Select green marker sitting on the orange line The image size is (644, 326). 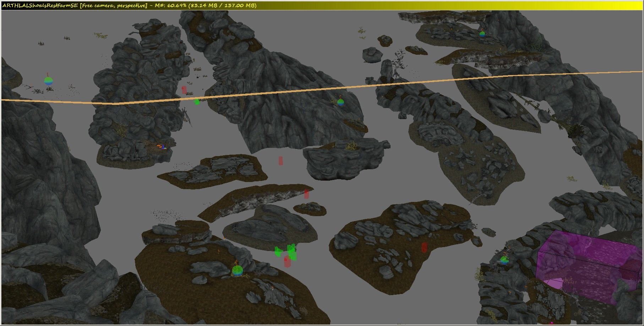(x=196, y=102)
